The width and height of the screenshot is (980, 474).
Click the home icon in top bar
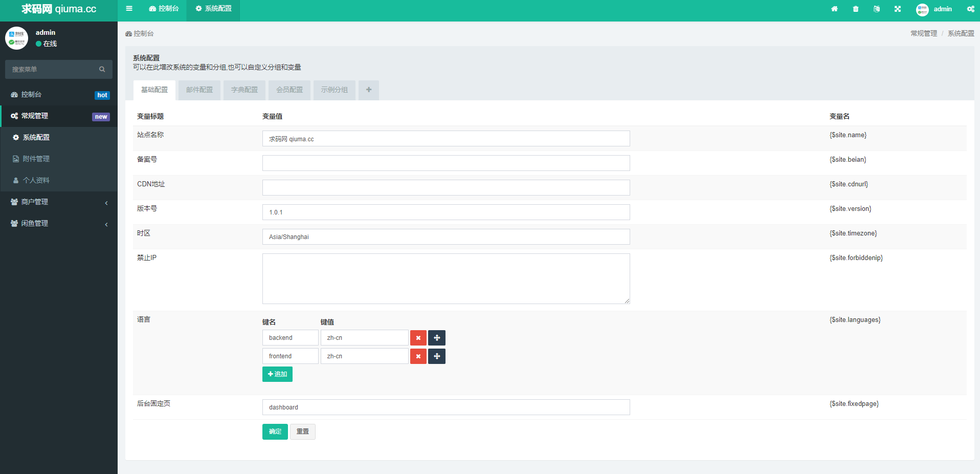[x=834, y=9]
